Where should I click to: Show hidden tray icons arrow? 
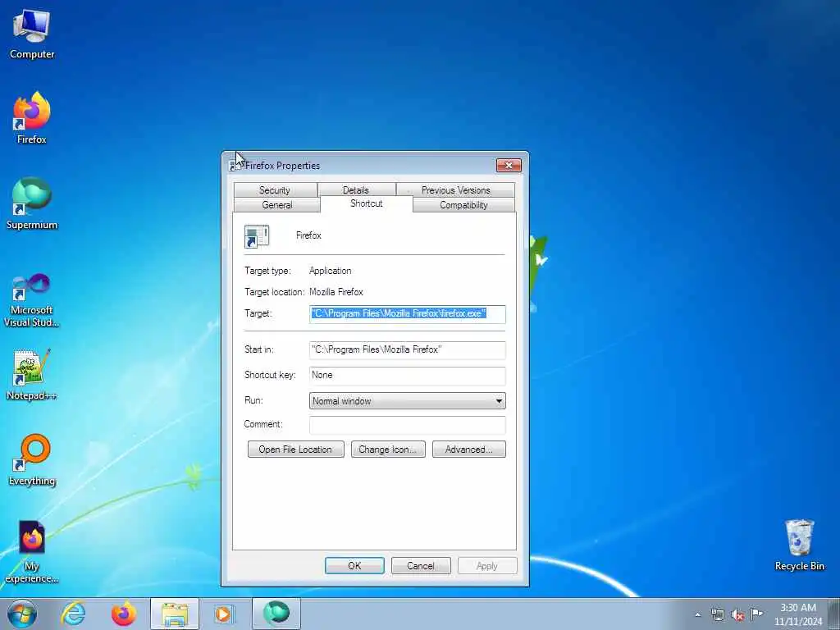[697, 614]
